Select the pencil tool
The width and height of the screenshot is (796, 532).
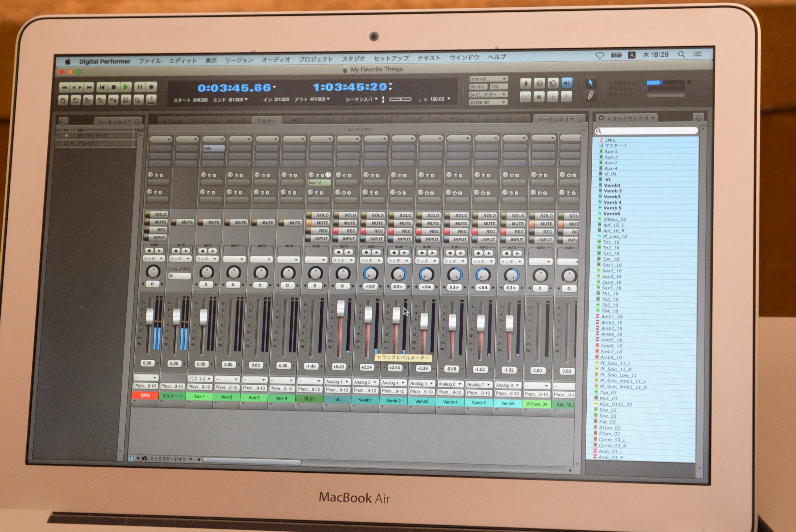(x=590, y=95)
